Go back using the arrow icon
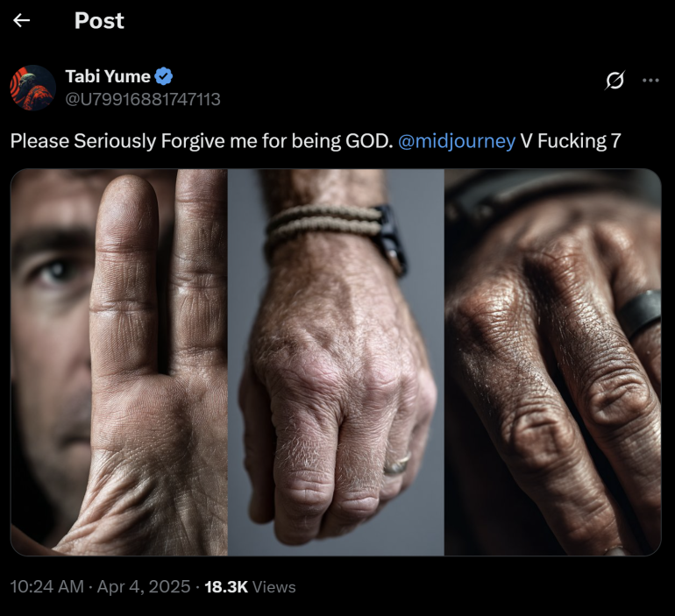 (x=22, y=20)
